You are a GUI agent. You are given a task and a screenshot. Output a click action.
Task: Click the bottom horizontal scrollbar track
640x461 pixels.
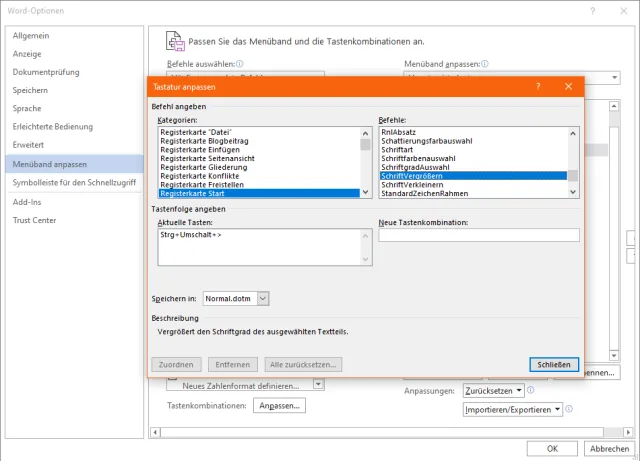382,432
